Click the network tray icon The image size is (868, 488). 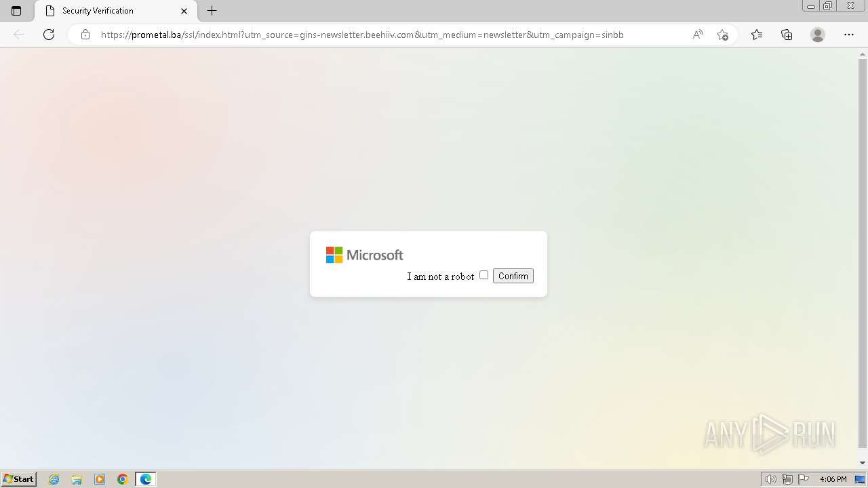click(x=787, y=479)
